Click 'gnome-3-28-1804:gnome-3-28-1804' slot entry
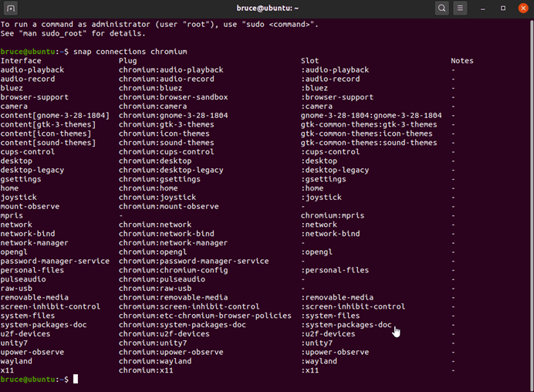 click(371, 116)
